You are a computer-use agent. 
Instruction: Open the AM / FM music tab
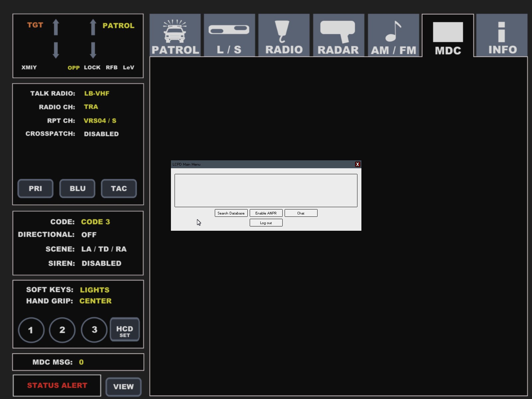coord(393,35)
